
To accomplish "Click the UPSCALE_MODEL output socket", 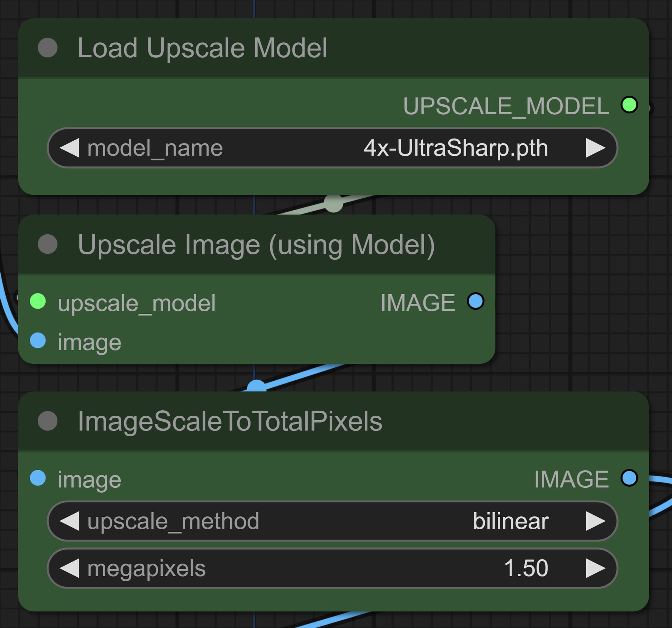I will [629, 105].
